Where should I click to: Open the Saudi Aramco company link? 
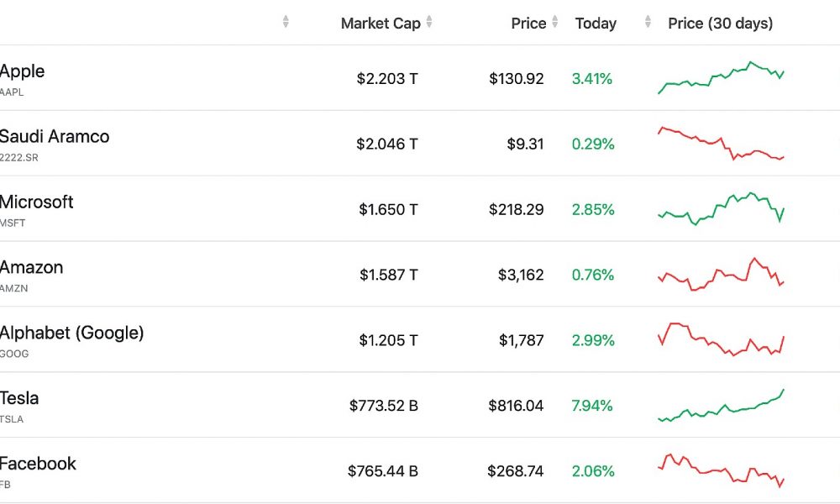point(54,137)
